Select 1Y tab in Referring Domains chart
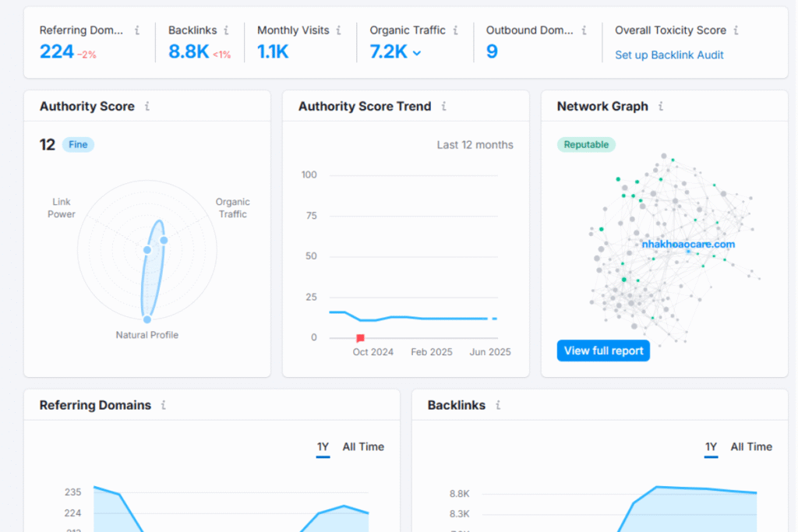The height and width of the screenshot is (532, 798). 323,447
